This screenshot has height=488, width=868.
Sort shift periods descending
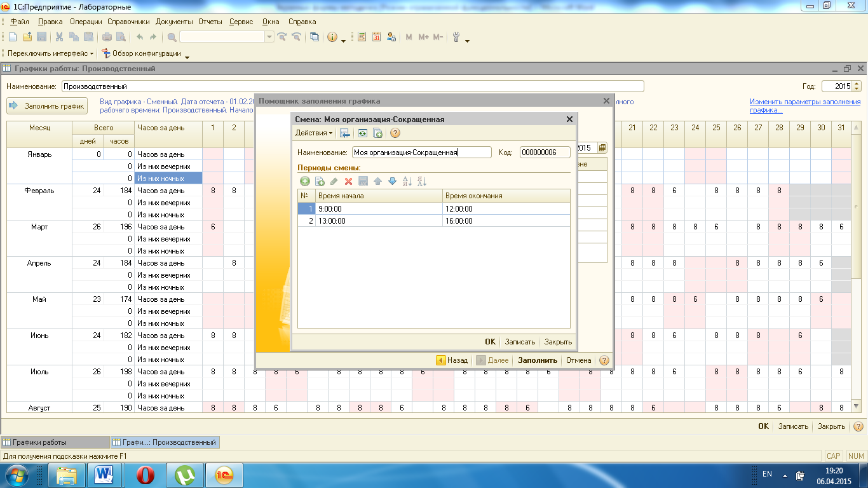tap(421, 181)
